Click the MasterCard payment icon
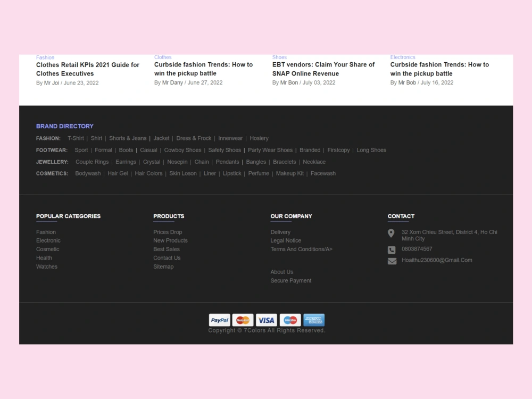Image resolution: width=532 pixels, height=399 pixels. point(243,320)
